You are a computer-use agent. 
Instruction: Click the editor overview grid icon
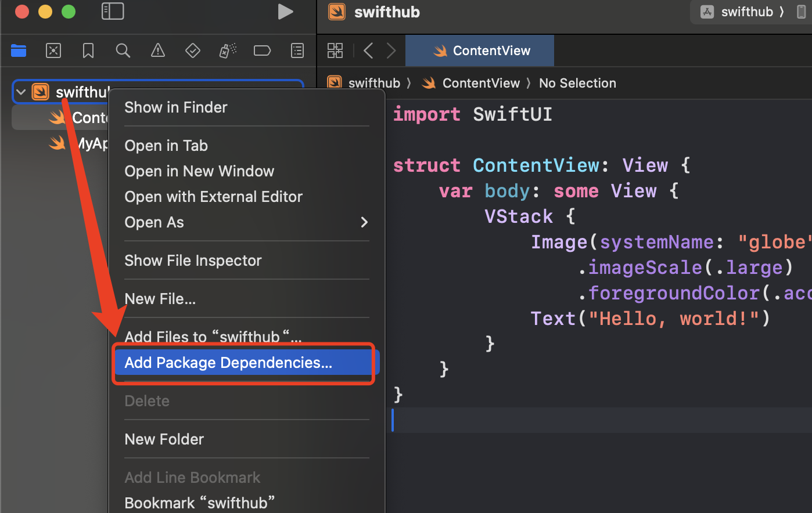coord(335,50)
